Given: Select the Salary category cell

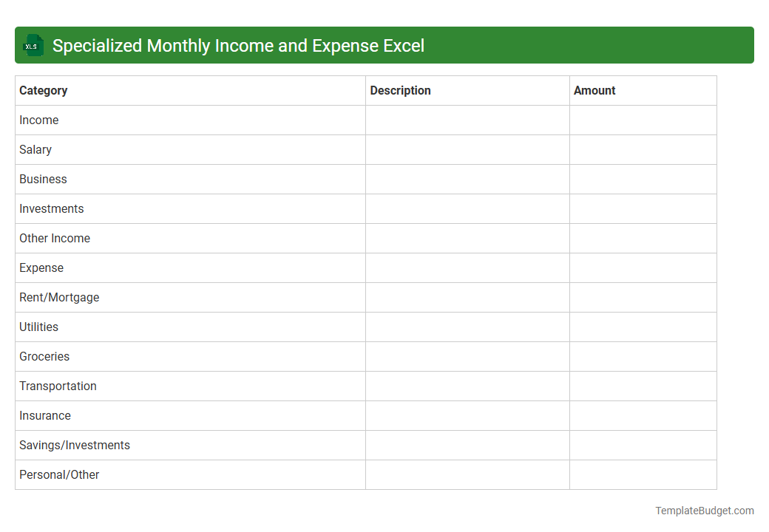Looking at the screenshot, I should [35, 149].
